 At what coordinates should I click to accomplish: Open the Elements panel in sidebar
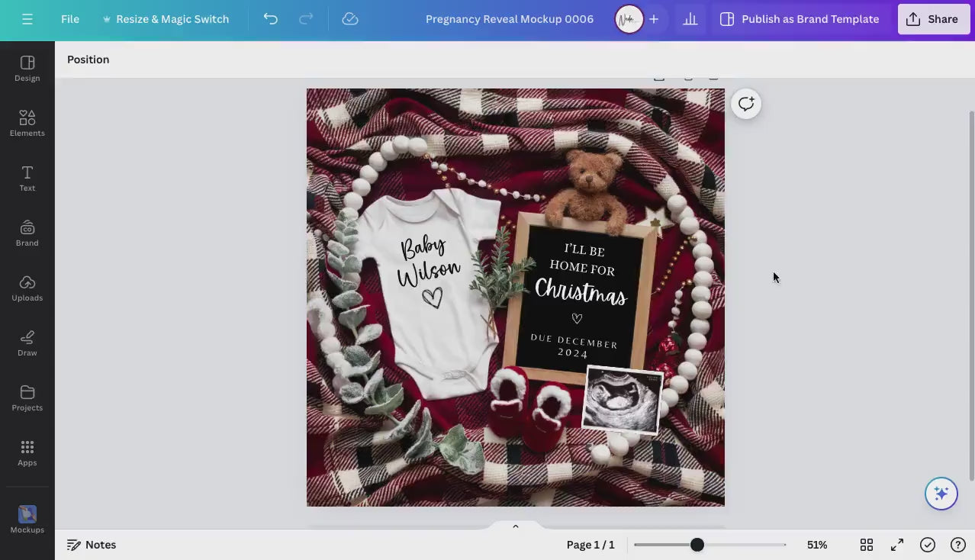tap(27, 123)
